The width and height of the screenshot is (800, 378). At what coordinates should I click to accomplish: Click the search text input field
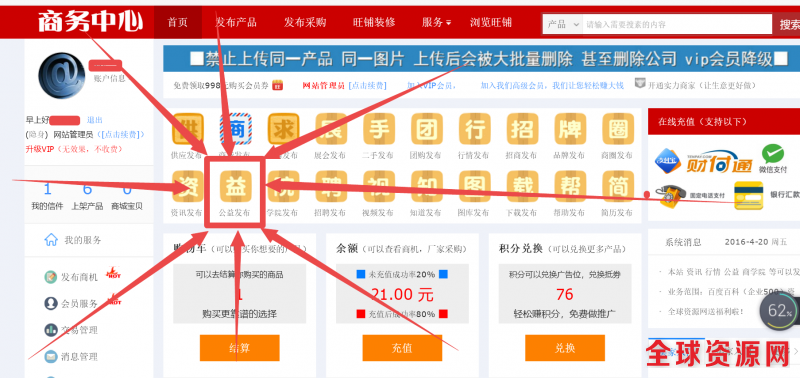[x=677, y=24]
